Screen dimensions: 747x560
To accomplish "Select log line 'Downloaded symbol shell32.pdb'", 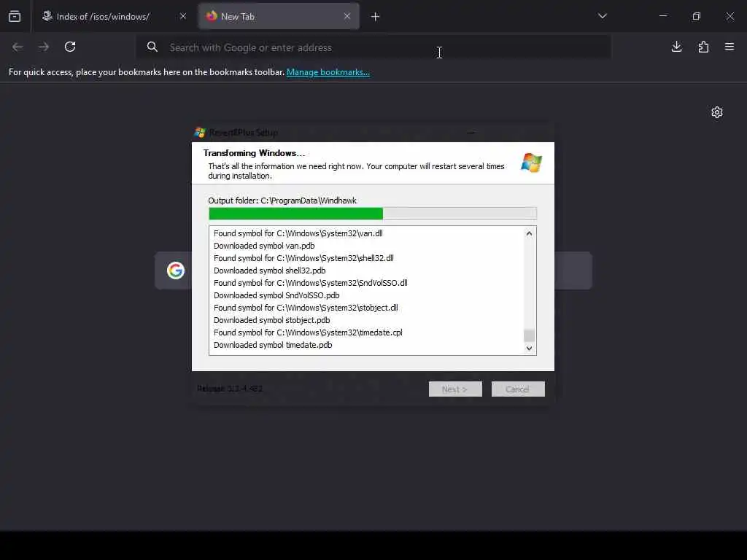I will click(x=270, y=271).
